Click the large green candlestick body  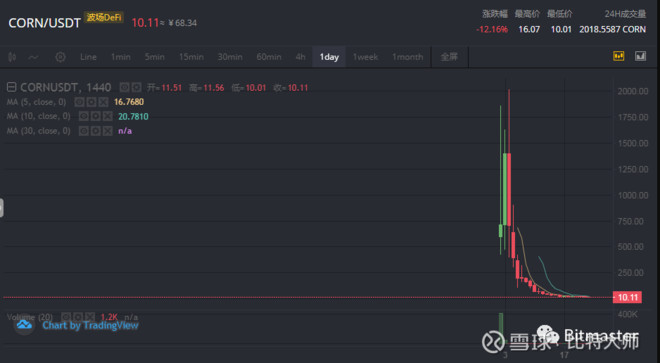coord(505,190)
